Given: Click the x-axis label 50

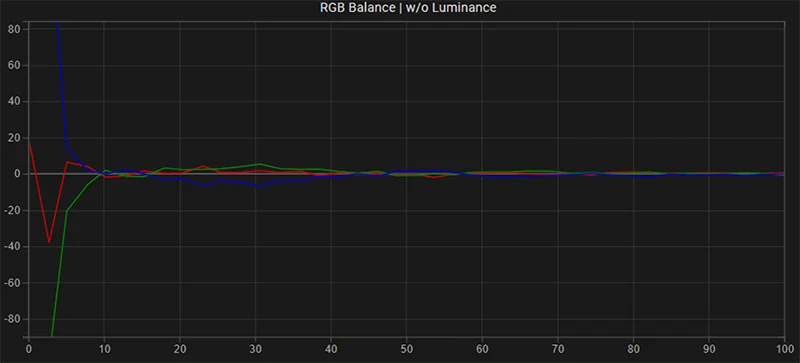Looking at the screenshot, I should pyautogui.click(x=406, y=349).
